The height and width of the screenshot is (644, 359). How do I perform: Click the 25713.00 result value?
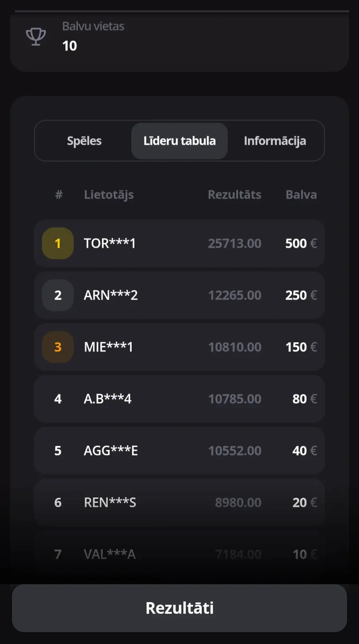(x=235, y=243)
